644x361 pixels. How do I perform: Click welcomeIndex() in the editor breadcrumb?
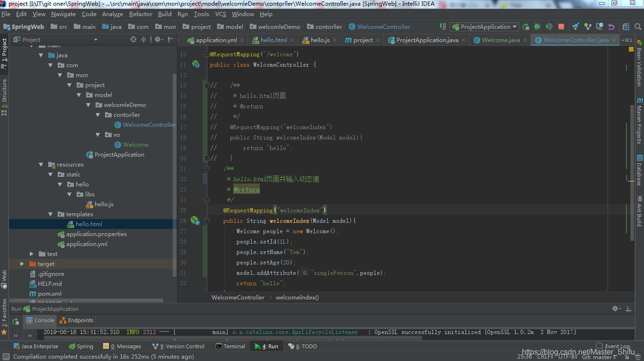point(297,298)
